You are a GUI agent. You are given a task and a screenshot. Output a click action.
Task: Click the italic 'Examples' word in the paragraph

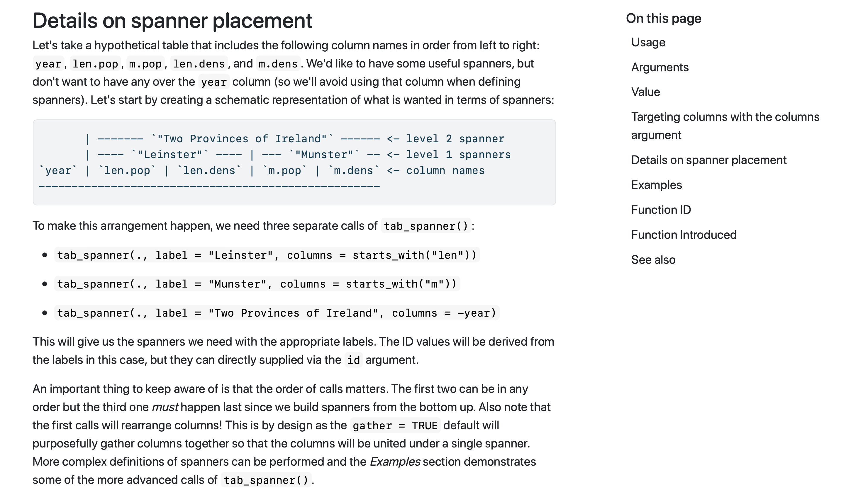tap(394, 462)
